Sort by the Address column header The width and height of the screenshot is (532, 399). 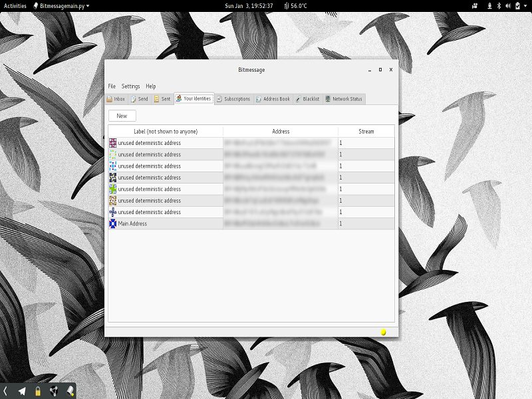coord(281,132)
